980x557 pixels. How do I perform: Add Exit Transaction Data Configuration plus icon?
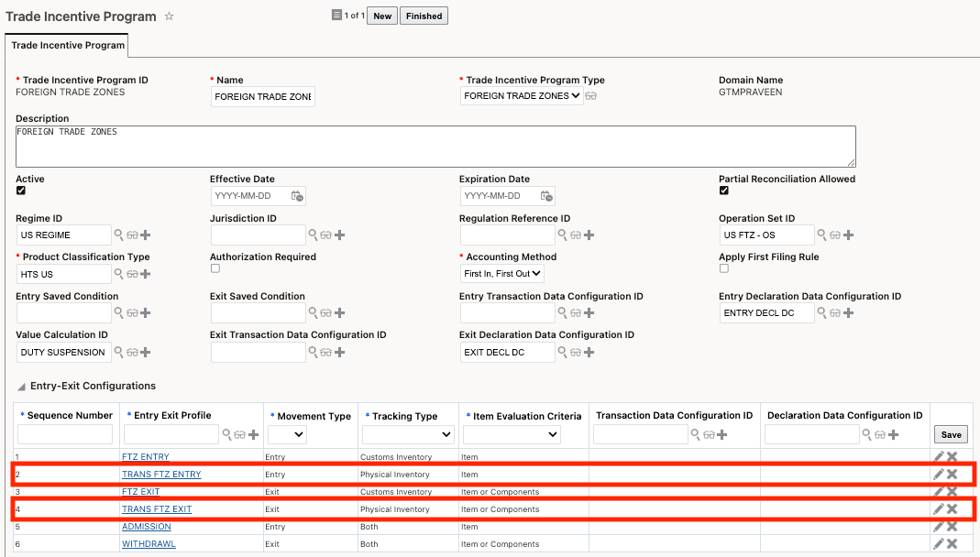pyautogui.click(x=340, y=352)
